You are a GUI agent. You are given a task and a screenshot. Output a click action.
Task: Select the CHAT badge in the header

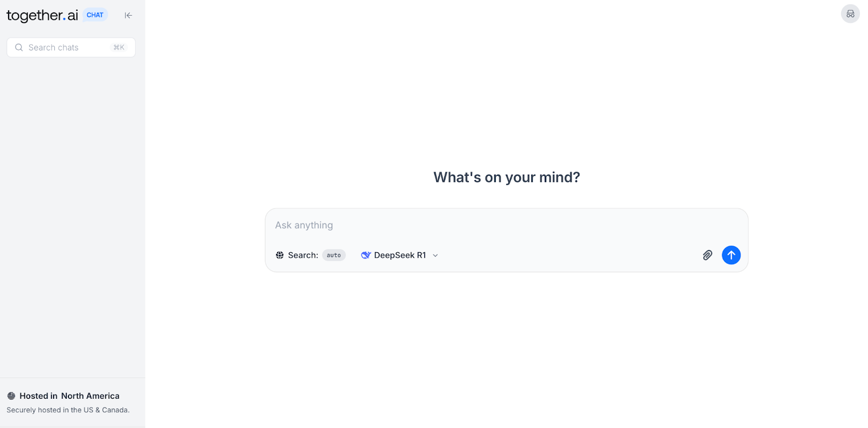point(95,15)
